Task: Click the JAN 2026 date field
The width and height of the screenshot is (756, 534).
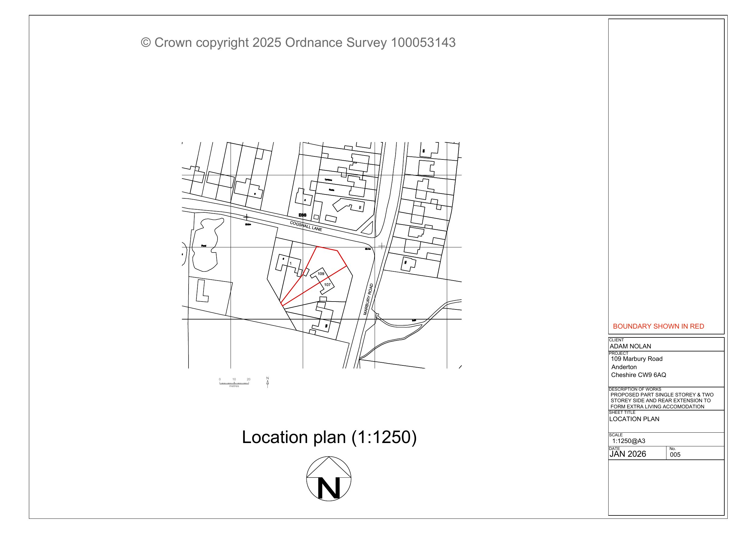Action: (x=627, y=454)
